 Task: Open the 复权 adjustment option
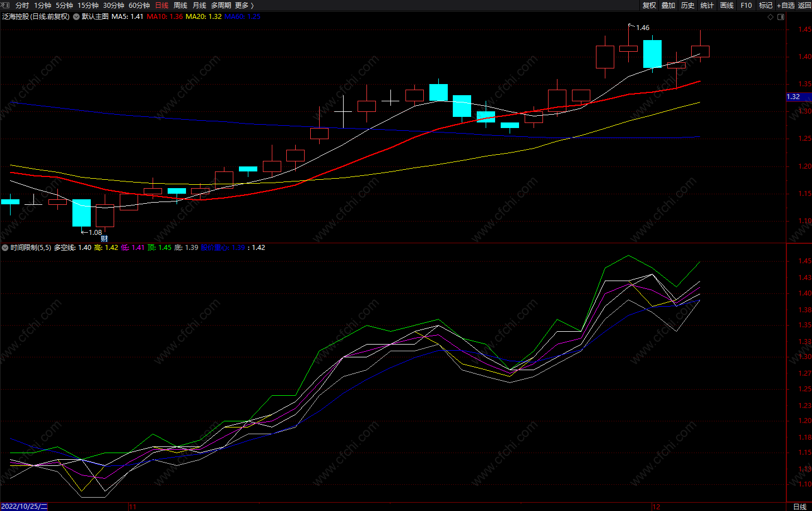[x=649, y=5]
